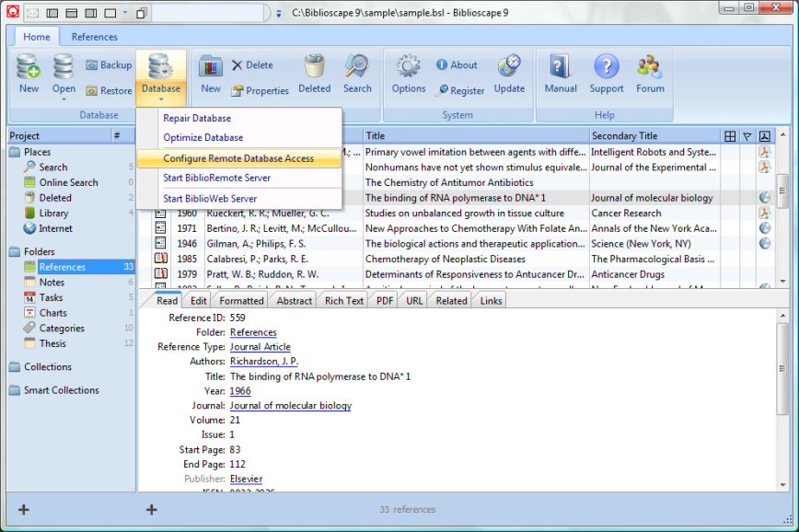
Task: Collapse the Folders group
Action: point(39,251)
